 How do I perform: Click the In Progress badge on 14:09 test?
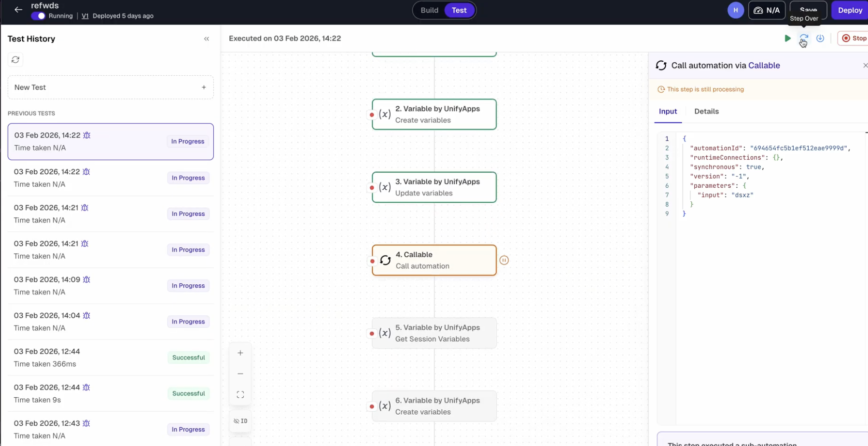[188, 286]
